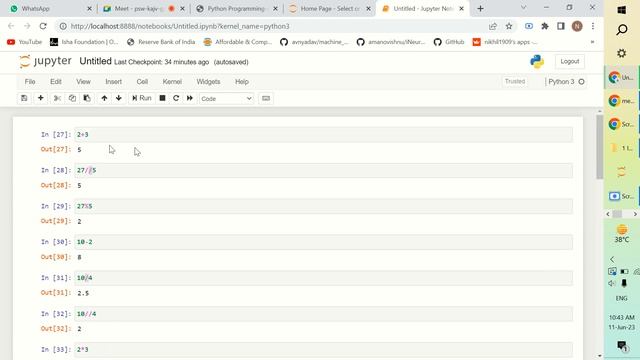Viewport: 640px width, 360px height.
Task: Click cell In [28] containing 27//5
Action: [x=323, y=171]
